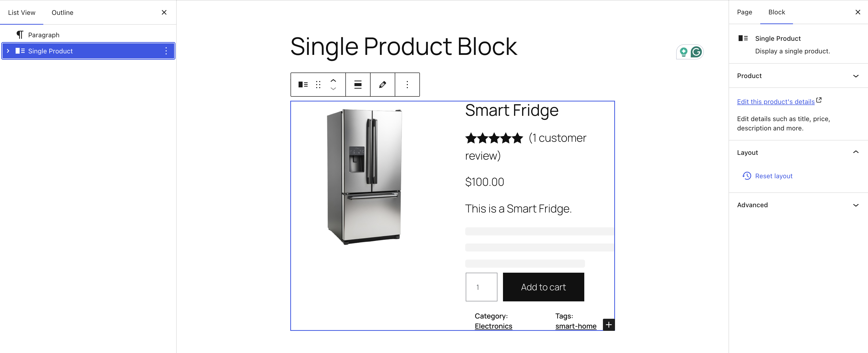Click the plus icon to add a block
Screen dimensions: 868x353
pyautogui.click(x=609, y=325)
